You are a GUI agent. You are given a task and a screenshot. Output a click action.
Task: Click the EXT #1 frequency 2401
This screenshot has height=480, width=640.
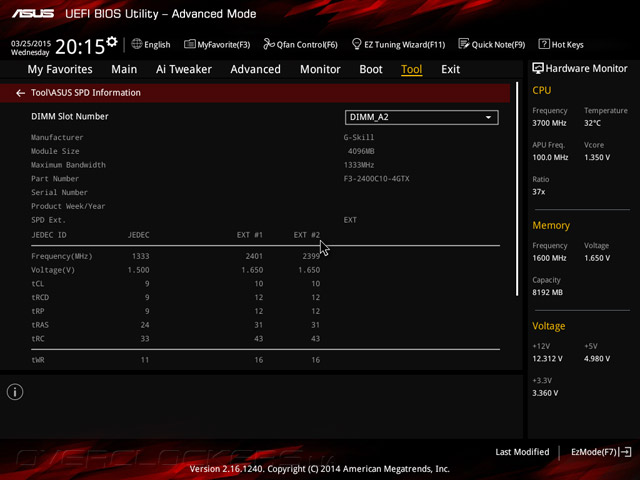tap(254, 256)
